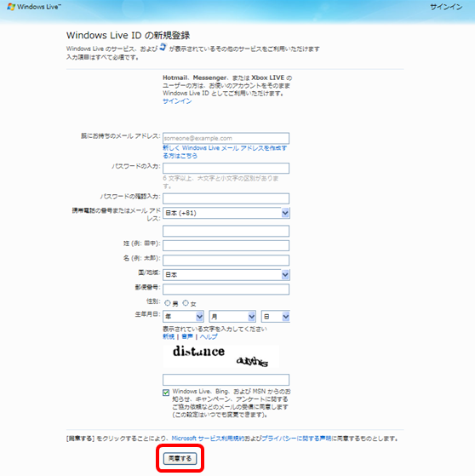Open the 日本 (+81) country code dropdown
The width and height of the screenshot is (475, 476).
tap(226, 213)
